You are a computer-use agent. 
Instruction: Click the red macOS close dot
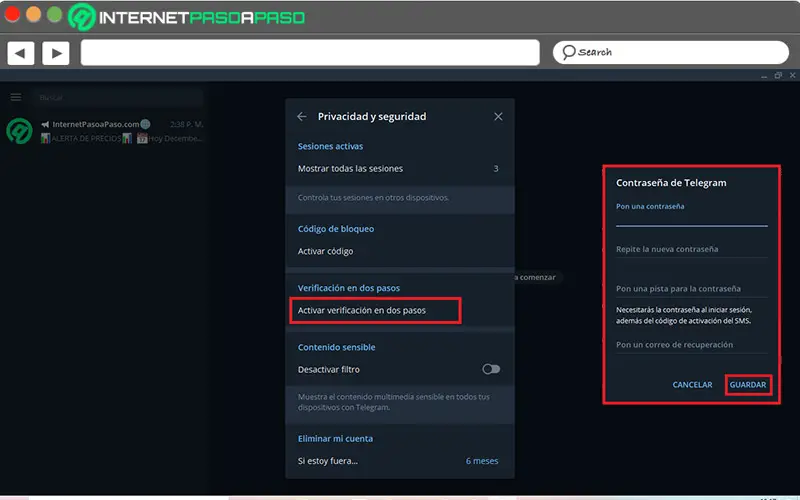pyautogui.click(x=12, y=14)
